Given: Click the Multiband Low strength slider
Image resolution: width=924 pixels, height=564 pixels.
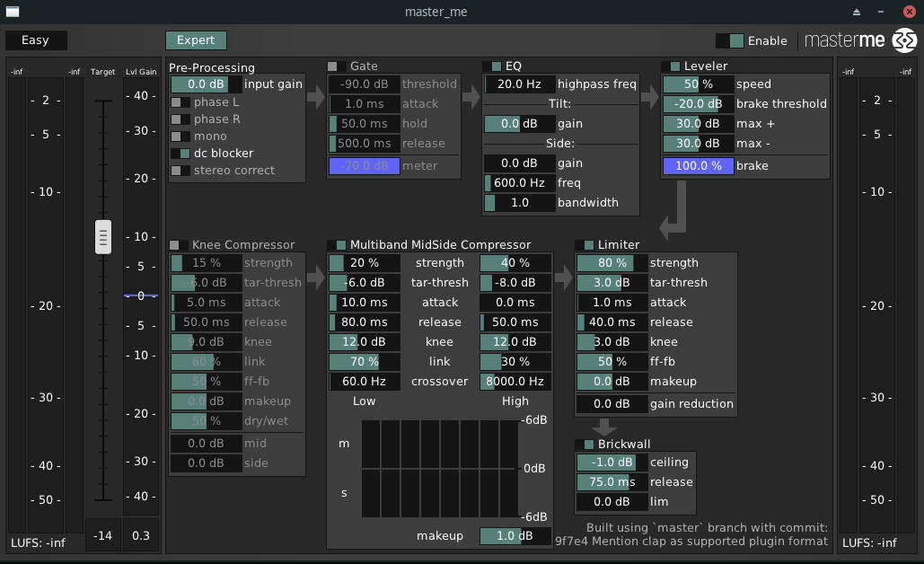Looking at the screenshot, I should (x=365, y=263).
